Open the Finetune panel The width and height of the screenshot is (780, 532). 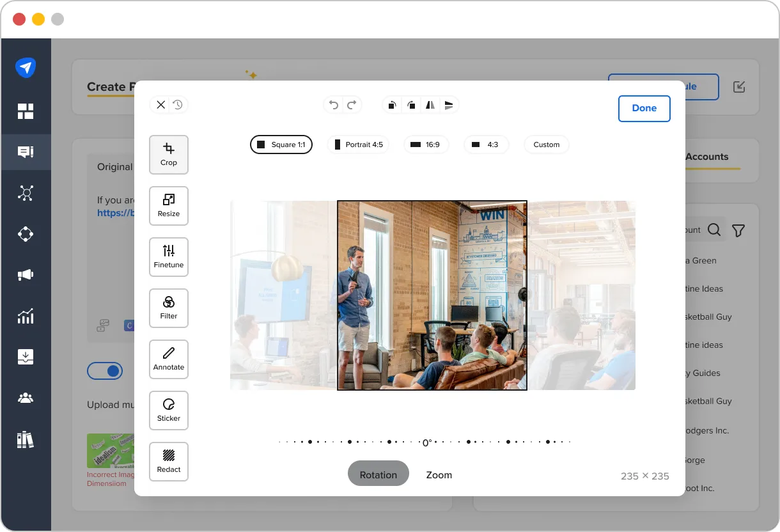(x=168, y=256)
